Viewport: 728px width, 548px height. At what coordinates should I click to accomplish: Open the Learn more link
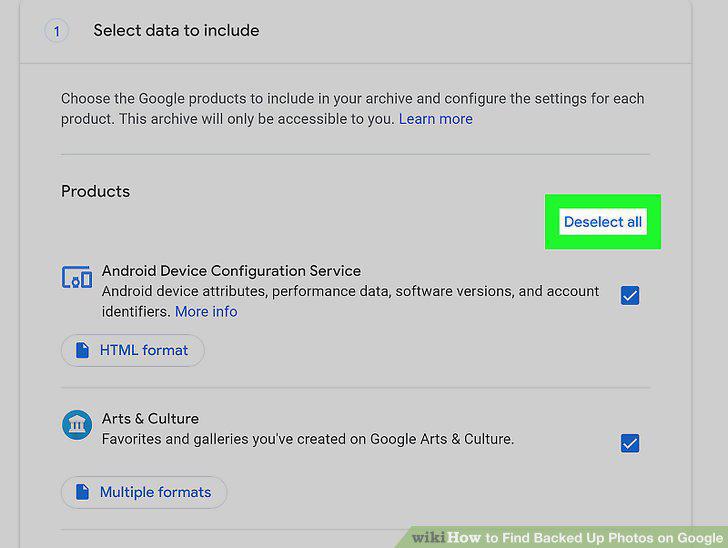click(x=436, y=119)
